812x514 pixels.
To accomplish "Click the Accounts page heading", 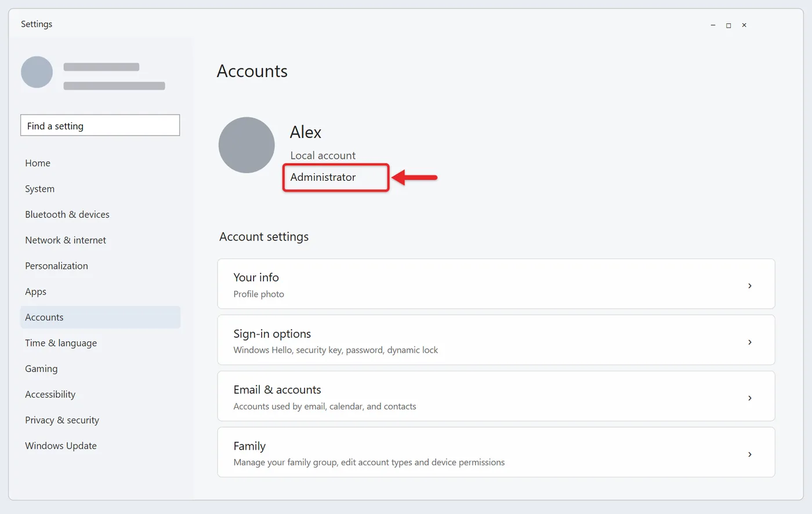I will tap(252, 71).
